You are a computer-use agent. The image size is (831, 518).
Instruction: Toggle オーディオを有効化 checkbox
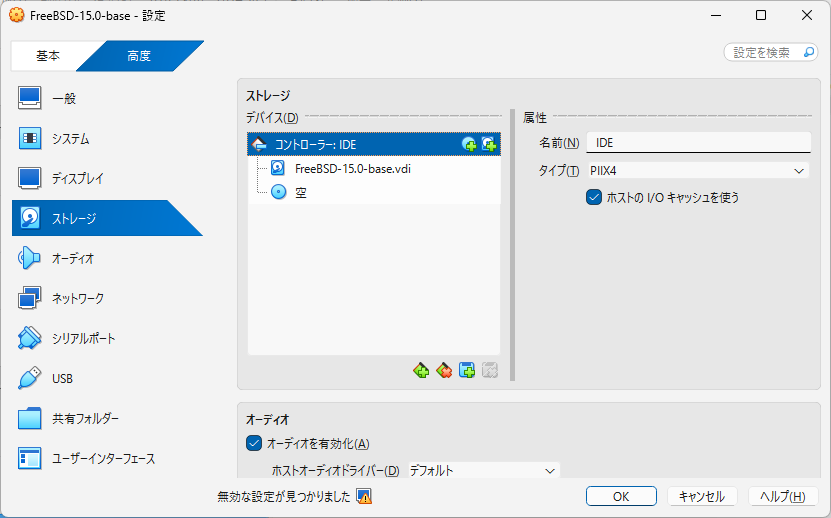pos(254,443)
